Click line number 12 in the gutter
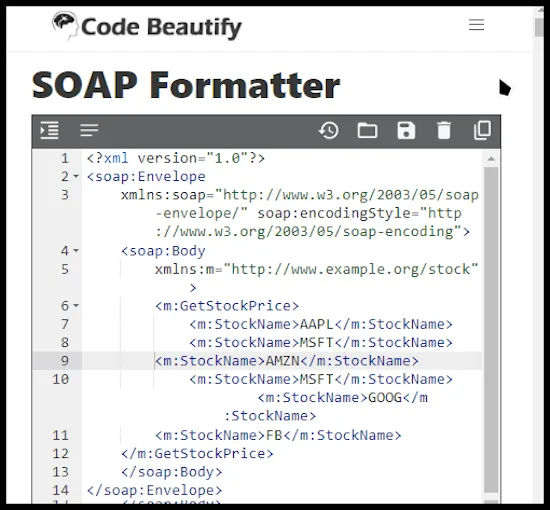This screenshot has height=510, width=550. [61, 454]
